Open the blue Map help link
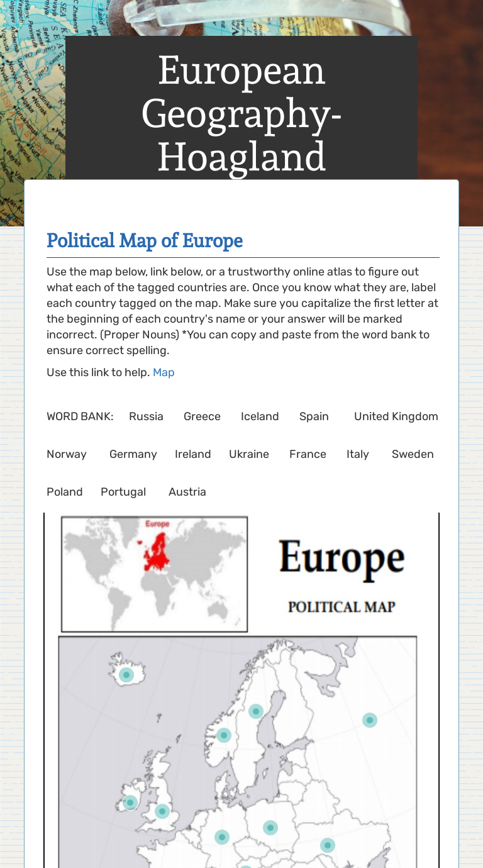483x868 pixels. 164,372
